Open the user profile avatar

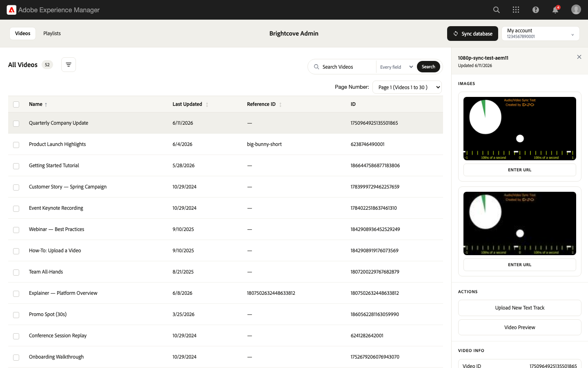(x=576, y=9)
